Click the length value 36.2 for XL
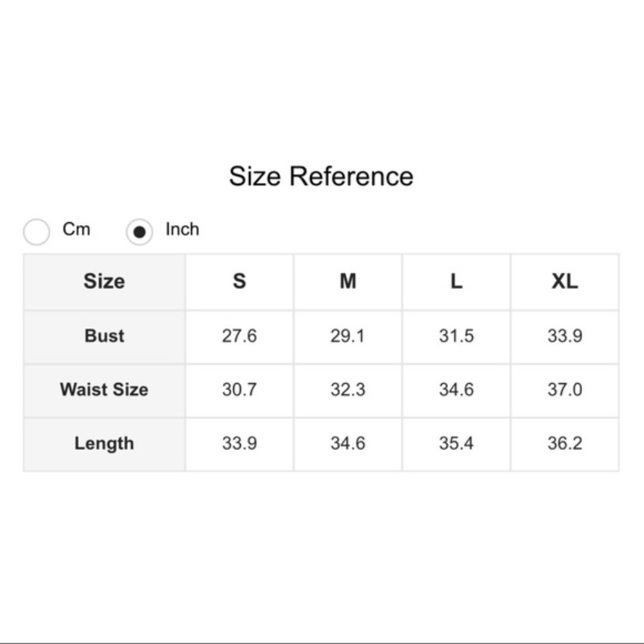 (565, 444)
